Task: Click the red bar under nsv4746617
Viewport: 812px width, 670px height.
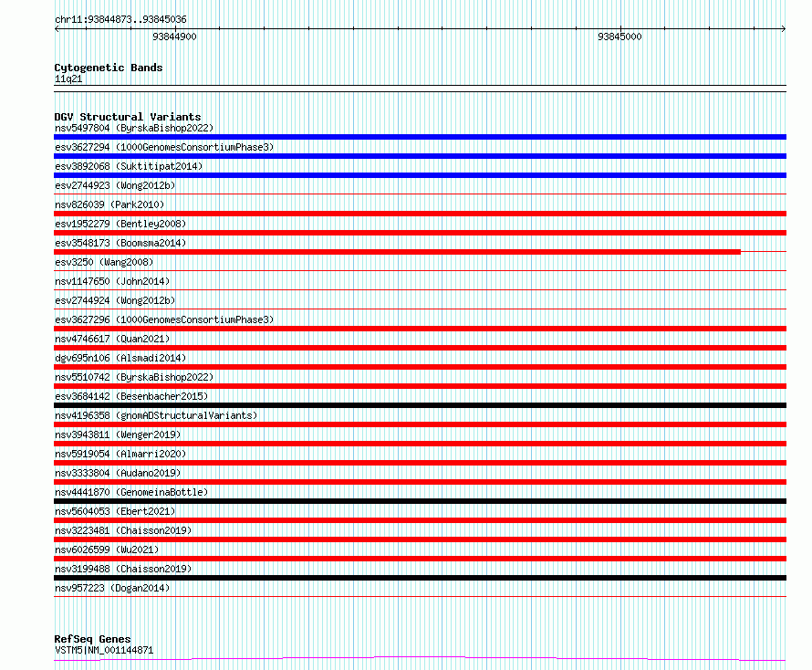Action: pos(420,348)
